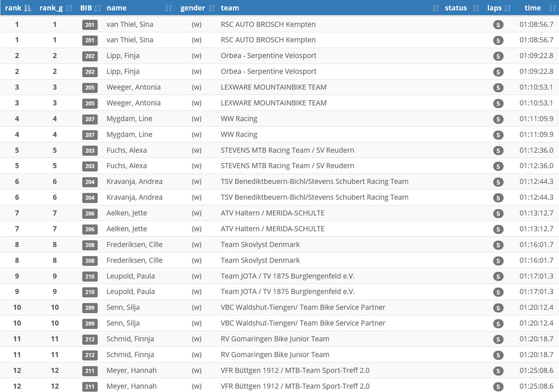Image resolution: width=559 pixels, height=392 pixels.
Task: Click the 'team' column header label
Action: [230, 8]
